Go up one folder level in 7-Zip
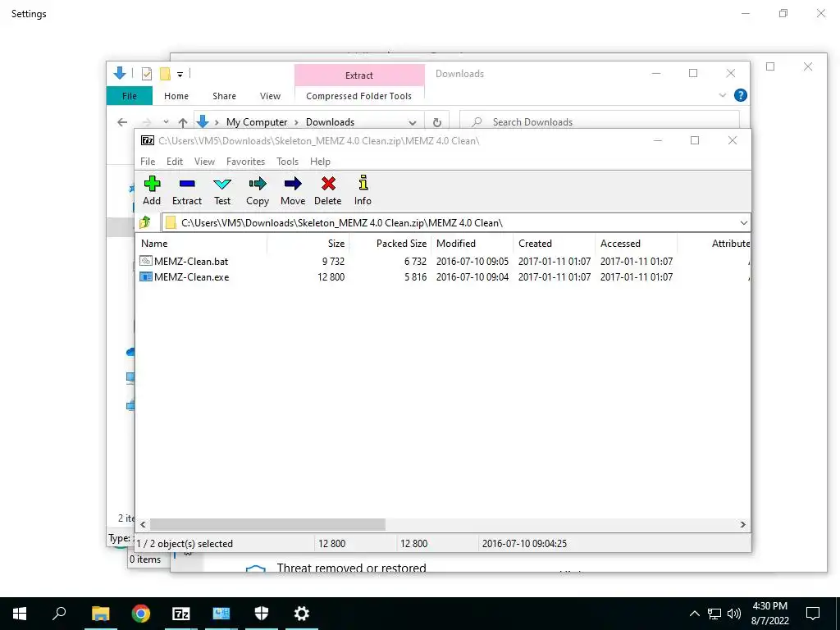The height and width of the screenshot is (630, 840). coord(144,222)
